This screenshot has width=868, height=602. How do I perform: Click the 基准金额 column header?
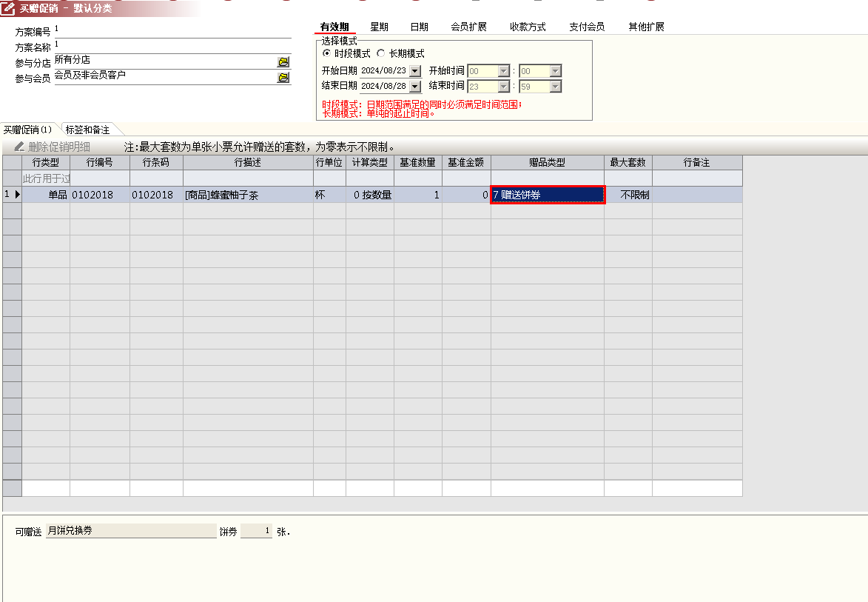point(466,162)
